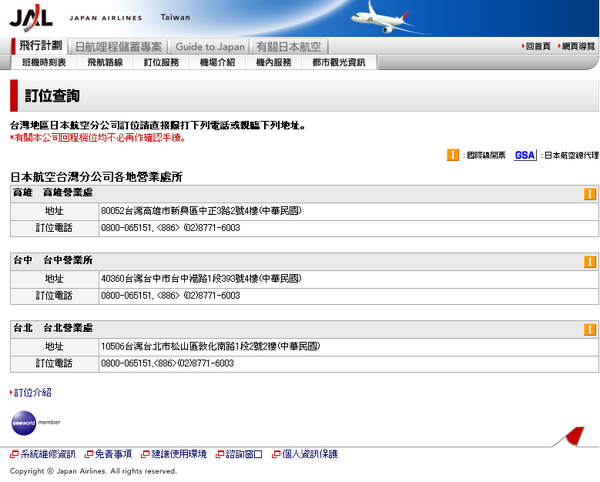This screenshot has width=600, height=482.
Task: Click the 台中營業所 heading text
Action: pos(68,260)
